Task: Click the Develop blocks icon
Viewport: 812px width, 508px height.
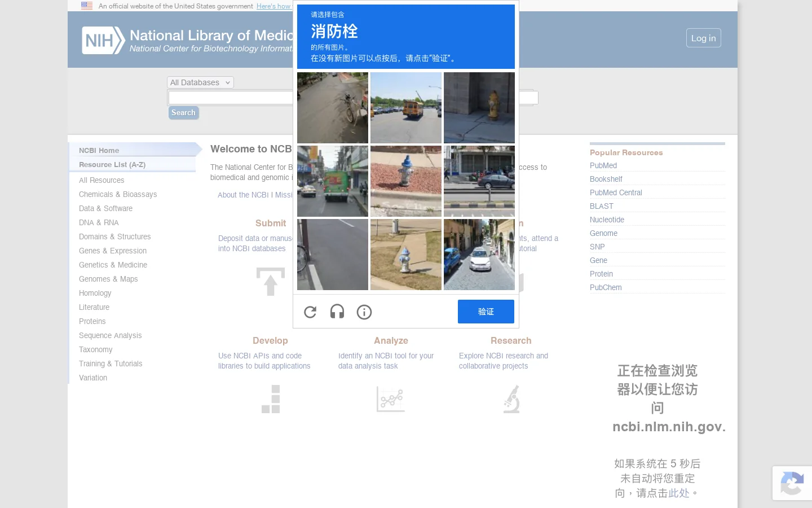Action: point(271,399)
